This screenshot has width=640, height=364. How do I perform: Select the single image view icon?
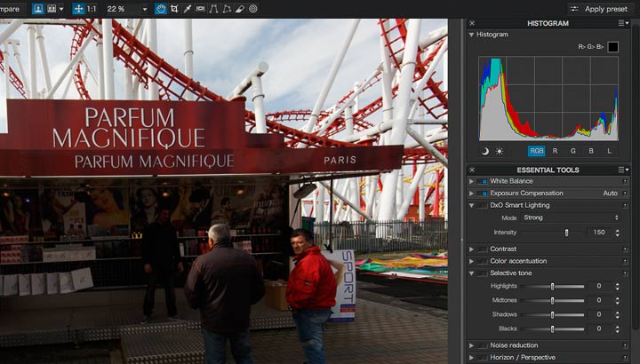point(38,9)
